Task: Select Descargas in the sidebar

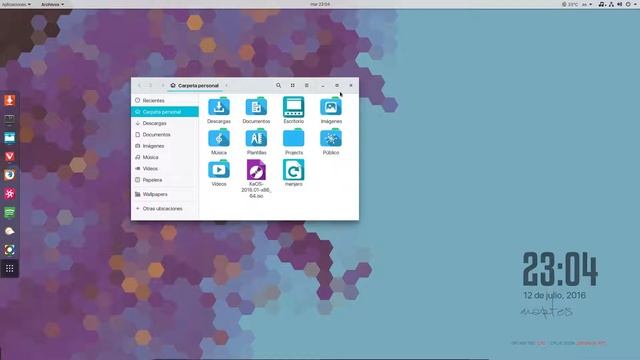Action: click(165, 123)
